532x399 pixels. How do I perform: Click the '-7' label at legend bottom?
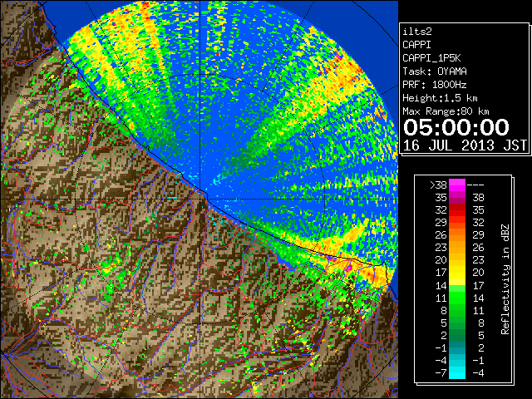[441, 373]
